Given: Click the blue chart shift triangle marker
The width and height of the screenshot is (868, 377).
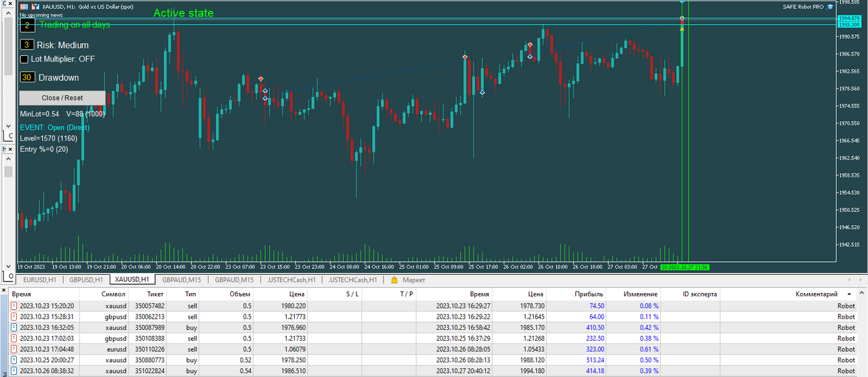Looking at the screenshot, I should point(682,3).
